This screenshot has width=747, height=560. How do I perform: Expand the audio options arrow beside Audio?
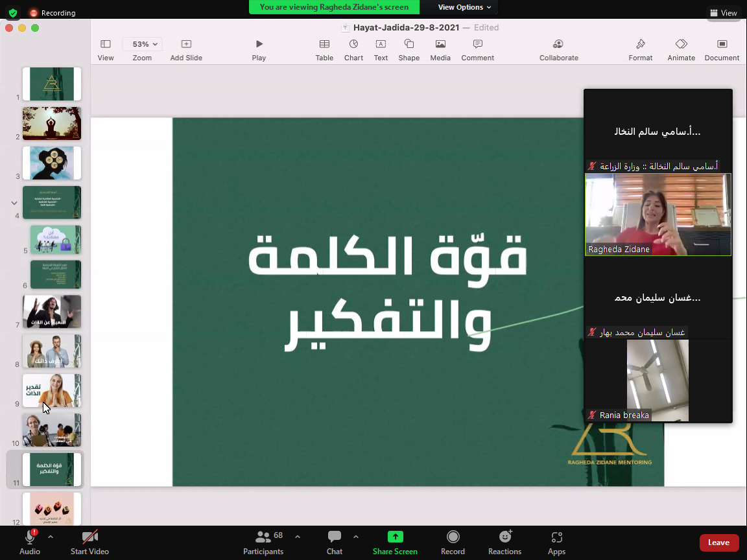tap(51, 537)
